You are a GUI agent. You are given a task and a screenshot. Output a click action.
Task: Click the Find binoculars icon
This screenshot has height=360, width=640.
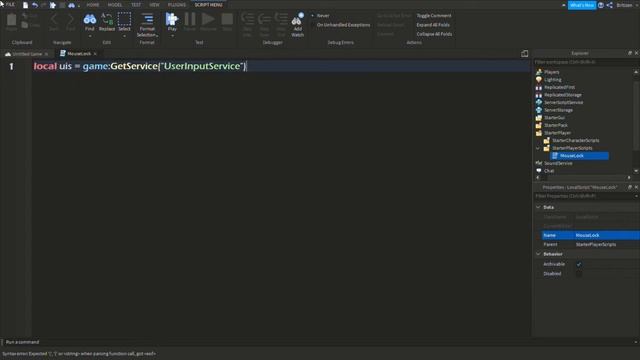(x=90, y=19)
